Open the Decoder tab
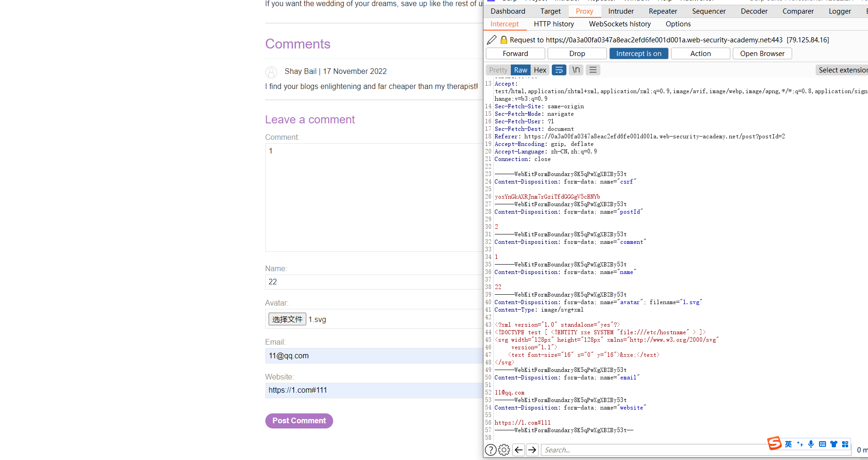The height and width of the screenshot is (460, 868). tap(754, 11)
